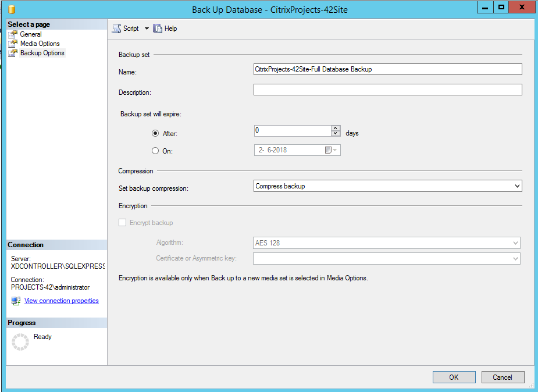
Task: Click the server name XDCONTROLLER\SQLEXPRESS text
Action: (58, 266)
